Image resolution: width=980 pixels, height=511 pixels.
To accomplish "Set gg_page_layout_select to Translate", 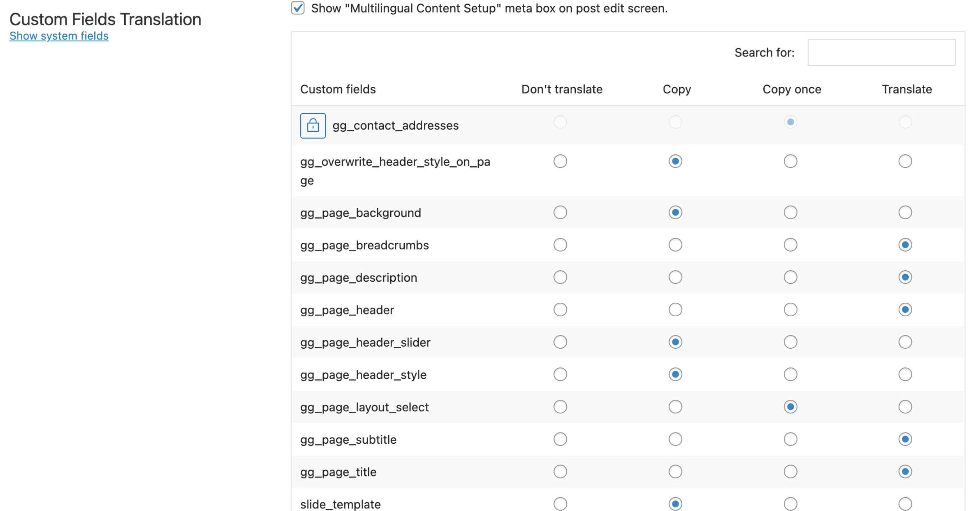I will (905, 407).
